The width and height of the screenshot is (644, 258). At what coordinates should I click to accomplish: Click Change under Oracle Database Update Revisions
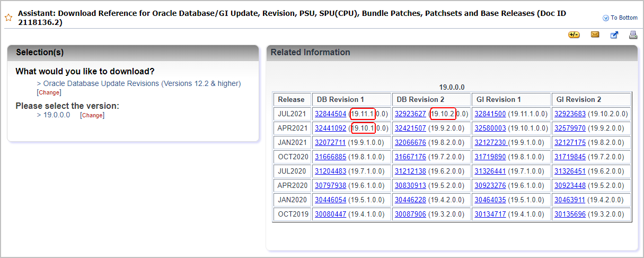49,92
